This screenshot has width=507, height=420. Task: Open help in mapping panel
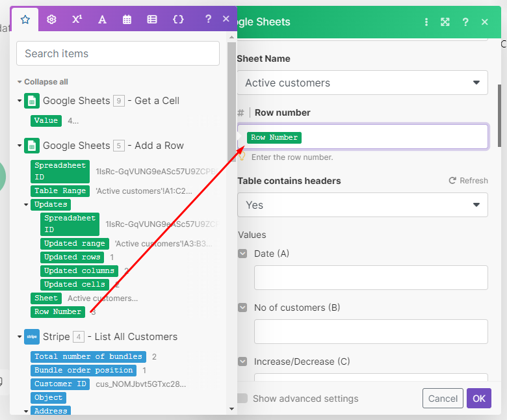pyautogui.click(x=208, y=19)
